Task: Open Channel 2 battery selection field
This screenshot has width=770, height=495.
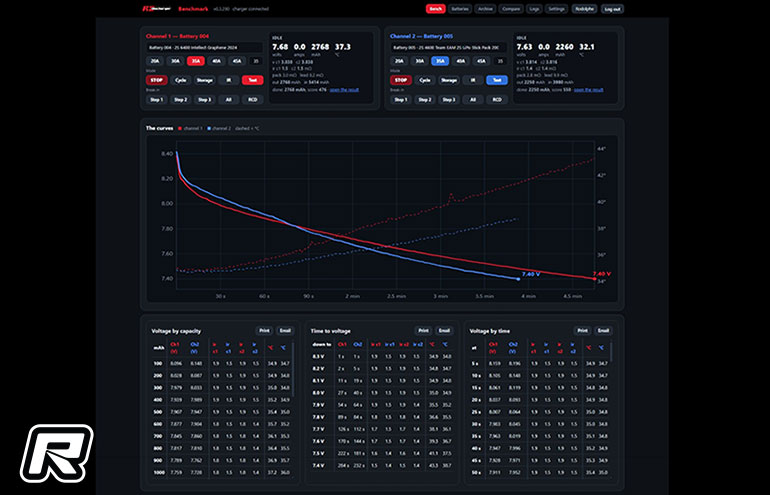Action: click(x=448, y=48)
